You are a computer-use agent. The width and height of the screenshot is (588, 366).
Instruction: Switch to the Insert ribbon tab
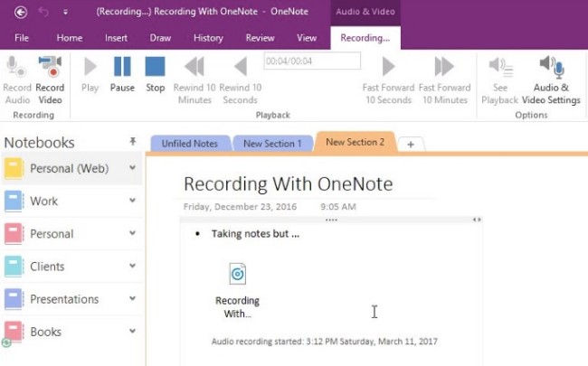116,38
